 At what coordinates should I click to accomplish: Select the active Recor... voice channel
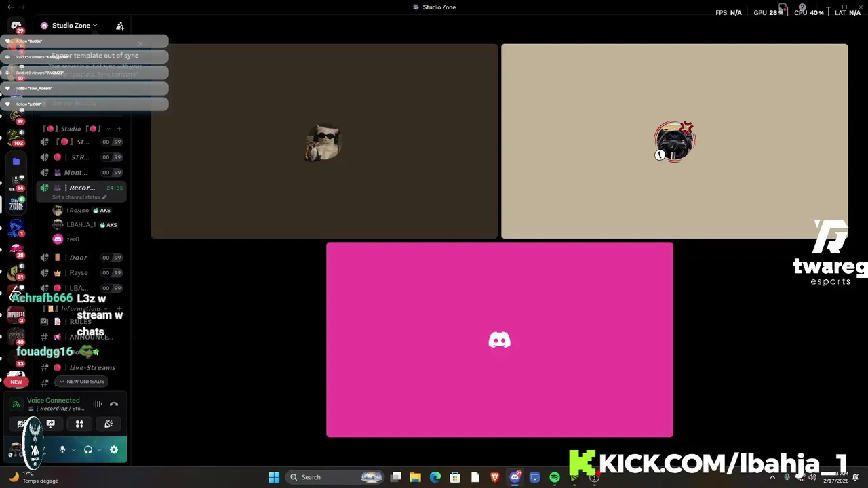pos(81,188)
